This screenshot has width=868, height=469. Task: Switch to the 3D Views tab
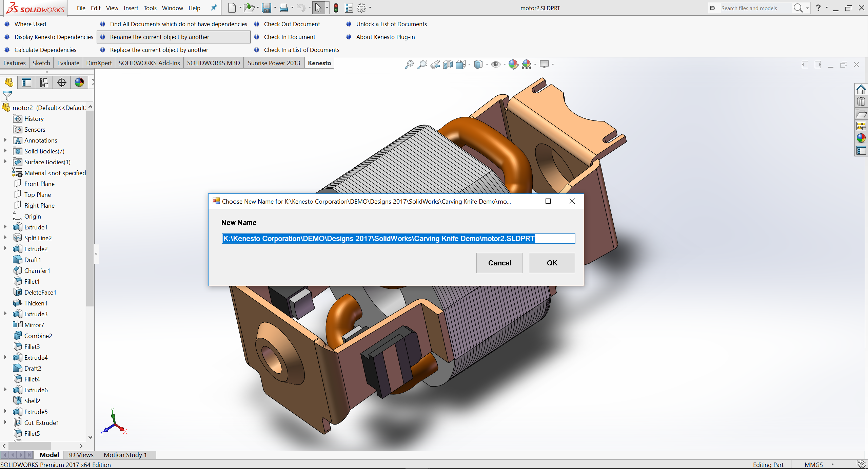tap(80, 455)
